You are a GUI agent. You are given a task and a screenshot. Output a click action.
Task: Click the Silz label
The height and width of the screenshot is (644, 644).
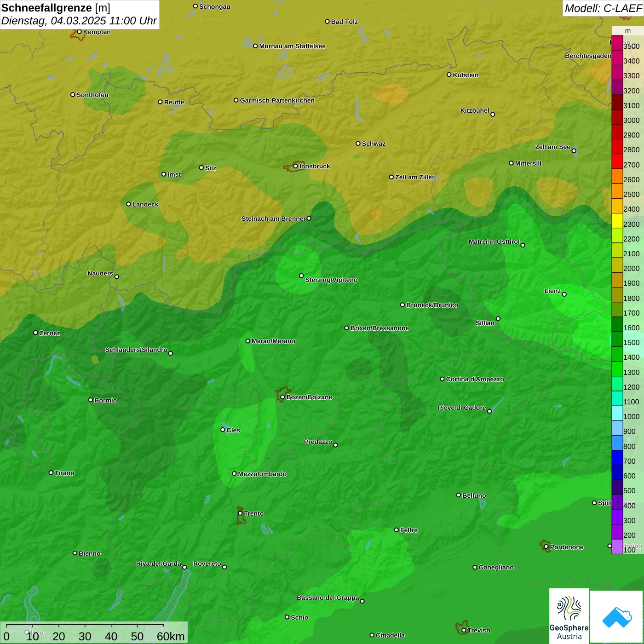(211, 168)
